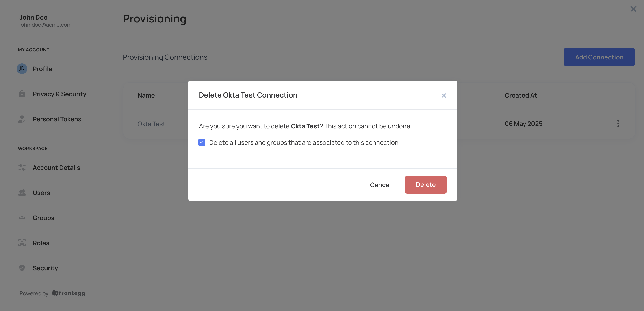The width and height of the screenshot is (644, 311).
Task: Open the Okta Test row options menu
Action: click(x=618, y=123)
